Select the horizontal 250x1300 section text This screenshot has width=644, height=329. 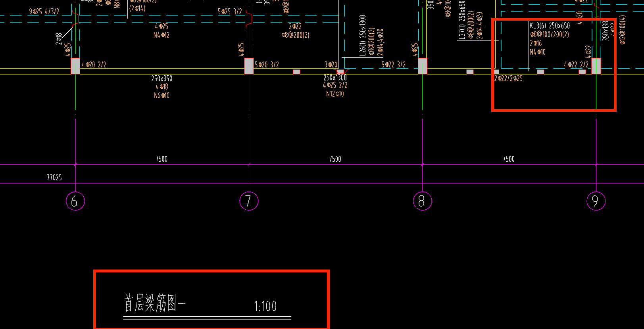(335, 78)
